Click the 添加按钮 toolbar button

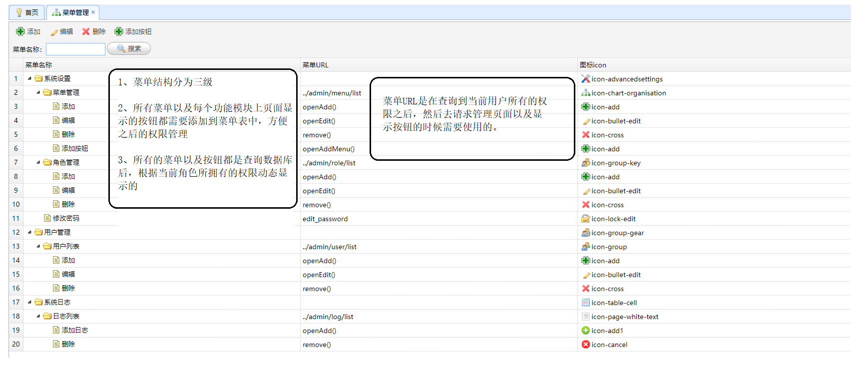pyautogui.click(x=133, y=31)
